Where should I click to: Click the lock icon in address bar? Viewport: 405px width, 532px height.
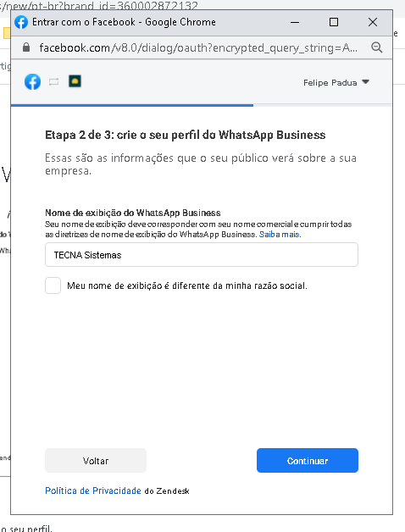(26, 47)
